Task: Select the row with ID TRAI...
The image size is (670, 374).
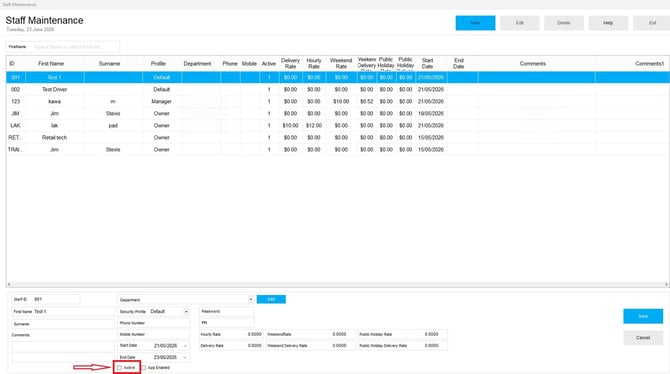Action: coord(338,149)
